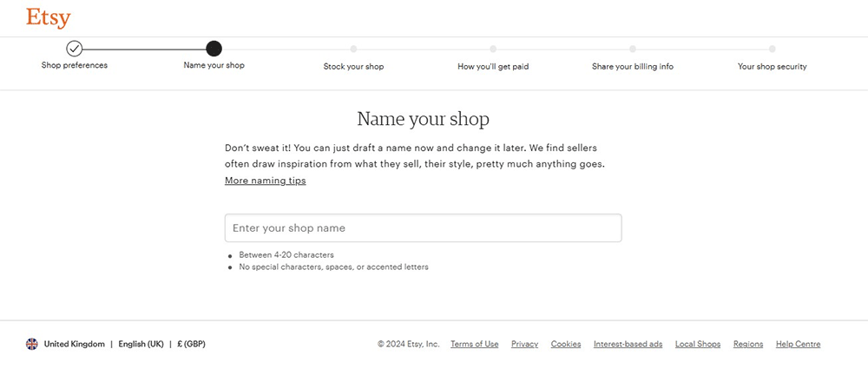The image size is (868, 382).
Task: Open the Help Centre link
Action: [x=798, y=344]
